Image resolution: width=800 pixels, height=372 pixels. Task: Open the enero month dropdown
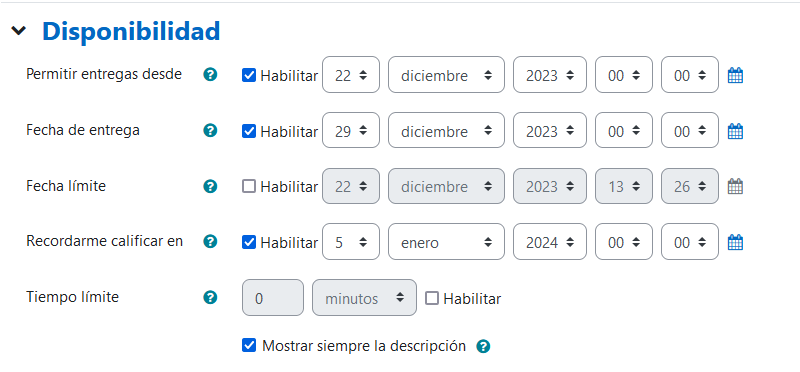[446, 242]
